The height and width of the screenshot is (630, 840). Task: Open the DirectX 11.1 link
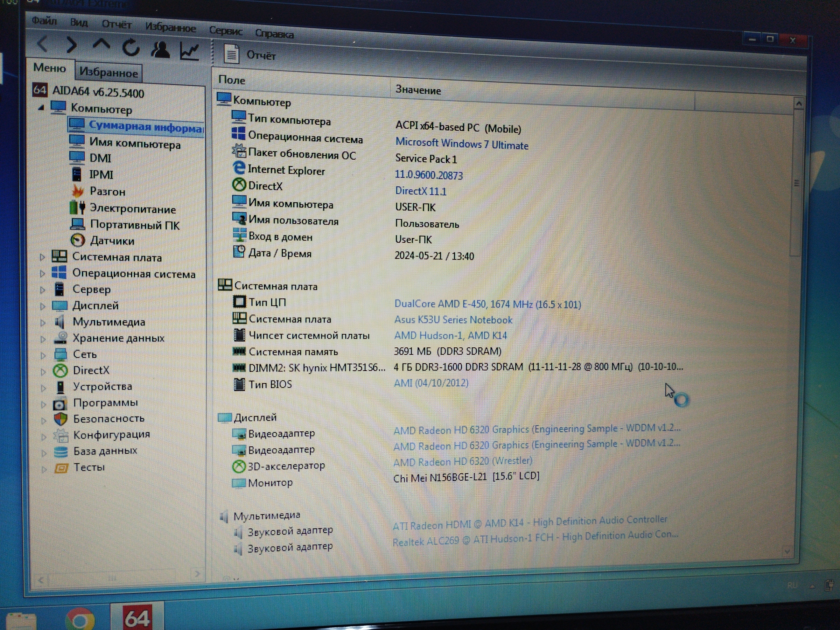click(x=420, y=191)
